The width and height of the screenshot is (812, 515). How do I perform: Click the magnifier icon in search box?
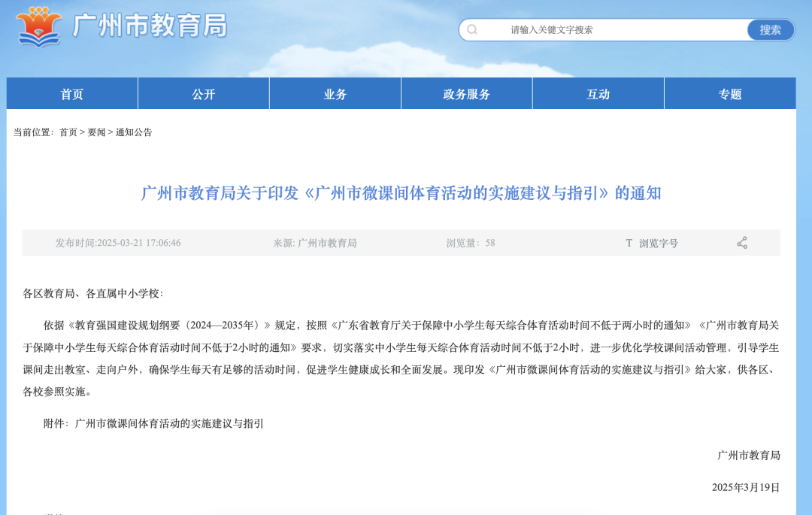(472, 30)
